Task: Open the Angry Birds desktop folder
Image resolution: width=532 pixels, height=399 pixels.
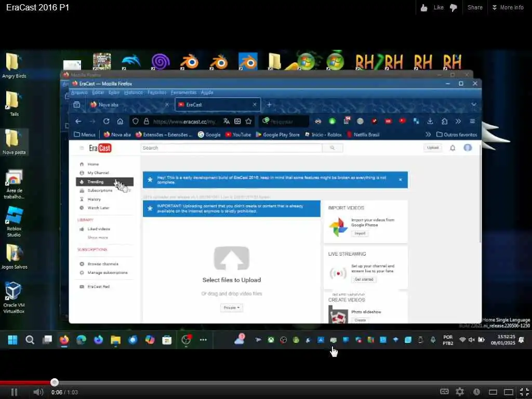Action: (x=14, y=66)
